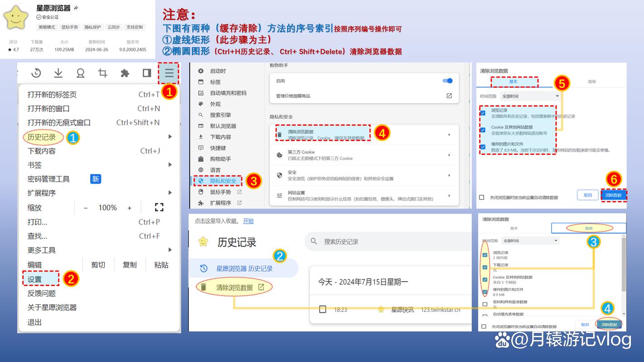Click the gear icon beside 启动时
The width and height of the screenshot is (644, 362).
coord(201,71)
